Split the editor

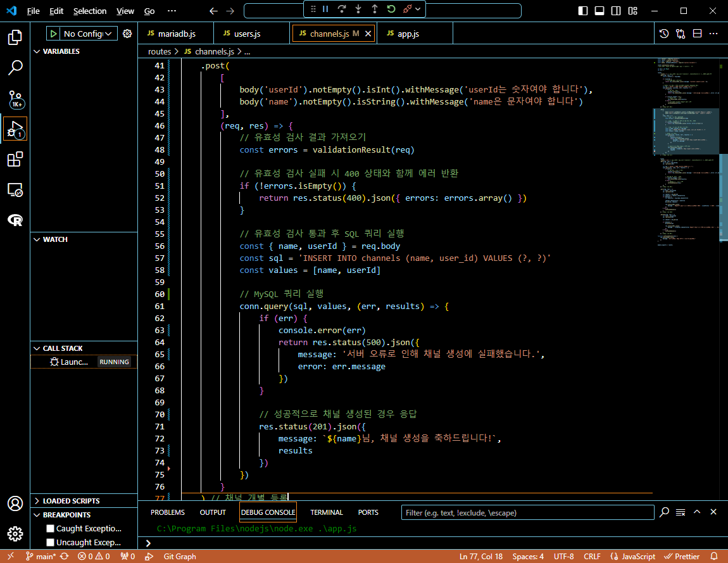tap(698, 34)
